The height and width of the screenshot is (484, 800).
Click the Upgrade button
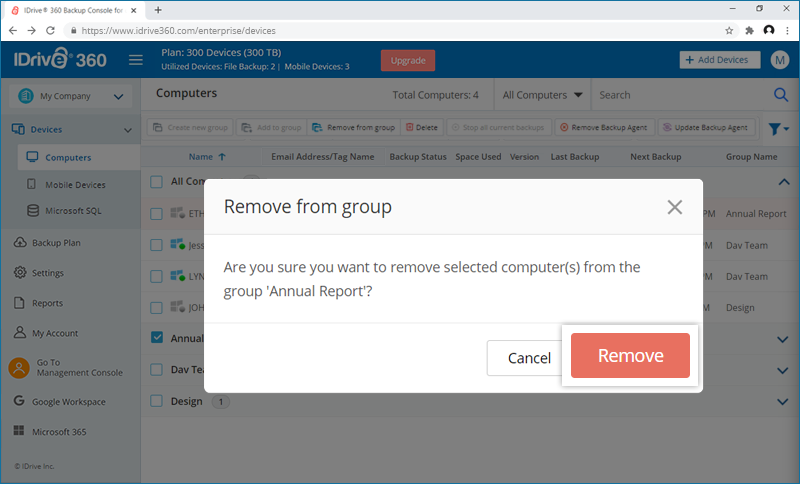pyautogui.click(x=408, y=61)
